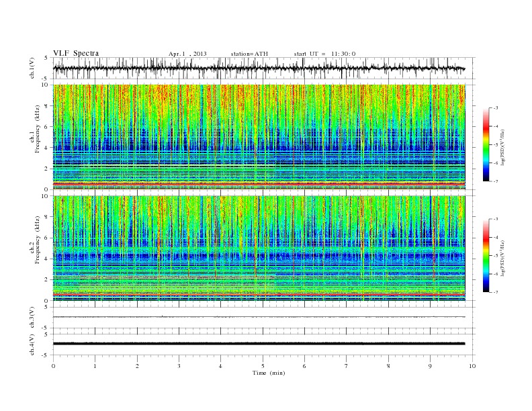Click the "-7" label on ch.2 colorbar

pyautogui.click(x=496, y=292)
